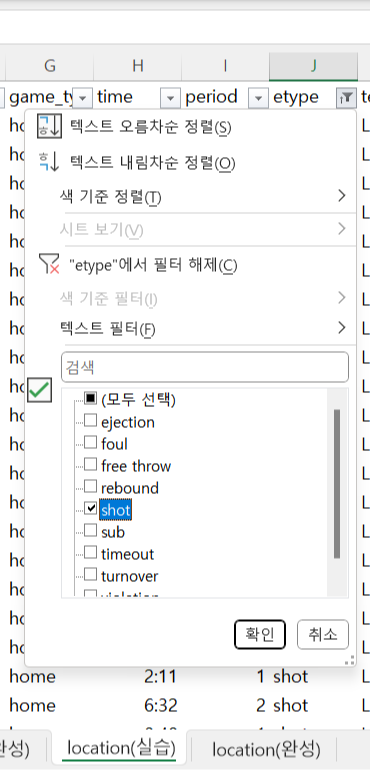The height and width of the screenshot is (770, 370).
Task: Check the rebound filter option
Action: point(90,487)
